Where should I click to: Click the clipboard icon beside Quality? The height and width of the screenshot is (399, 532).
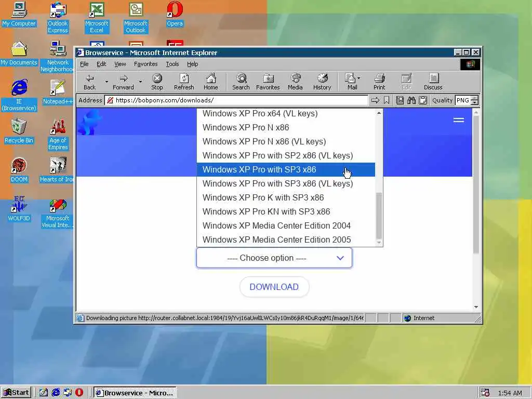pyautogui.click(x=423, y=100)
